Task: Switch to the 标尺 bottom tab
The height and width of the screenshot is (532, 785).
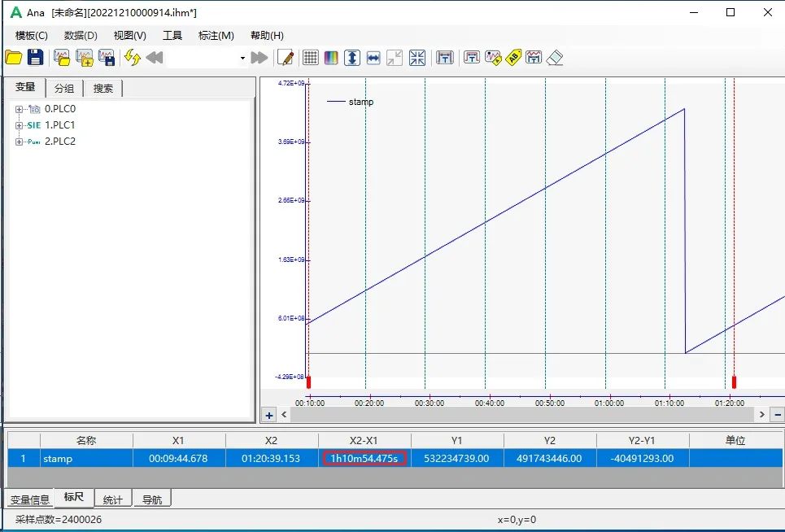Action: 73,497
